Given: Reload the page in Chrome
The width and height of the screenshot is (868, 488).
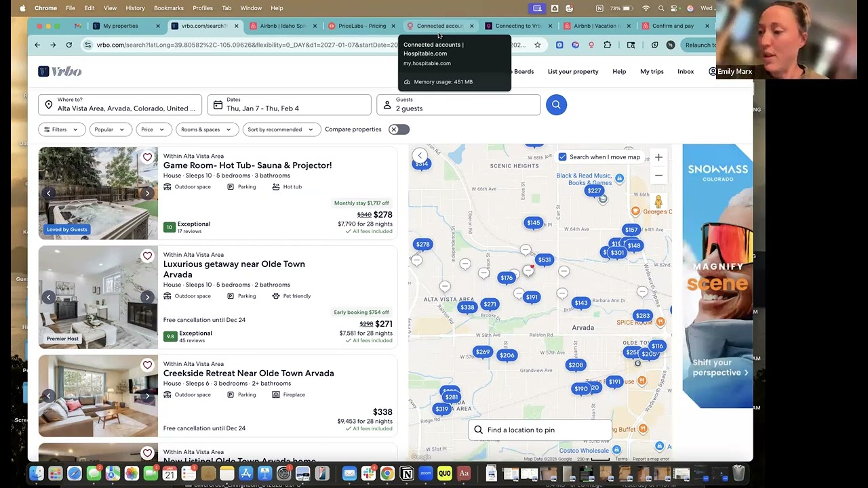Looking at the screenshot, I should pyautogui.click(x=69, y=45).
